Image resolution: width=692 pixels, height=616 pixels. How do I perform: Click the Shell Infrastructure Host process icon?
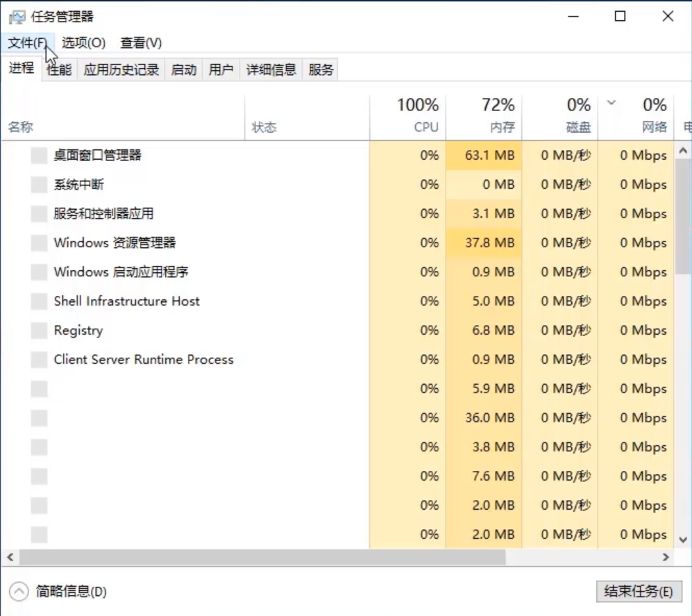pyautogui.click(x=38, y=301)
